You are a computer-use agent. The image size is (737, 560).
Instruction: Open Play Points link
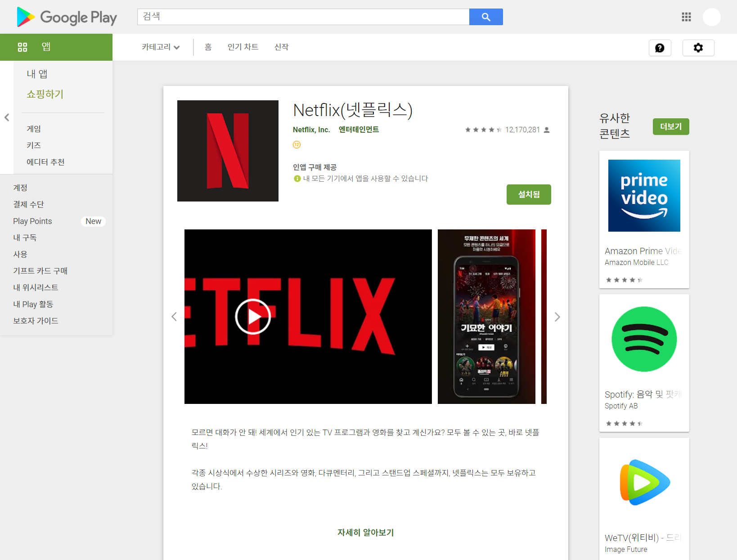click(x=32, y=221)
